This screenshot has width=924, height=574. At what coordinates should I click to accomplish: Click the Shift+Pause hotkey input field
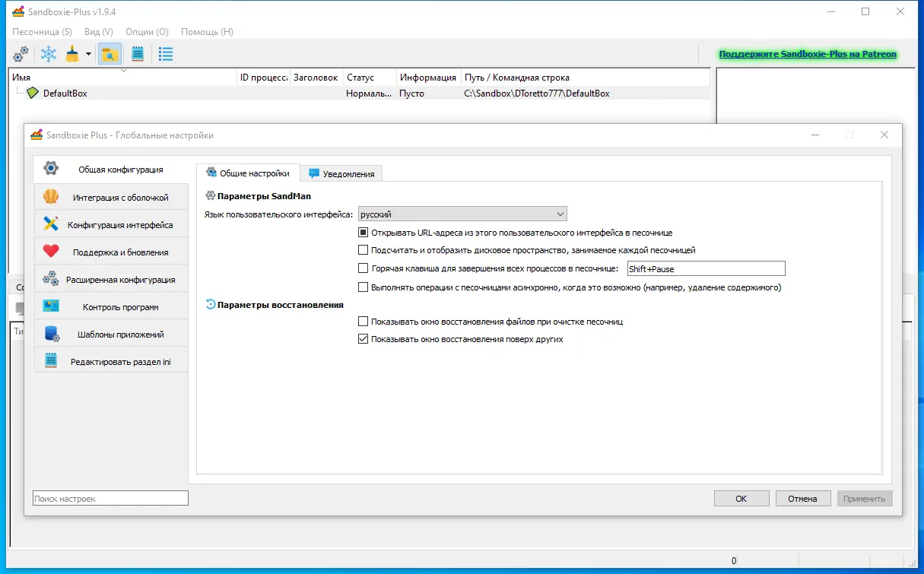705,268
